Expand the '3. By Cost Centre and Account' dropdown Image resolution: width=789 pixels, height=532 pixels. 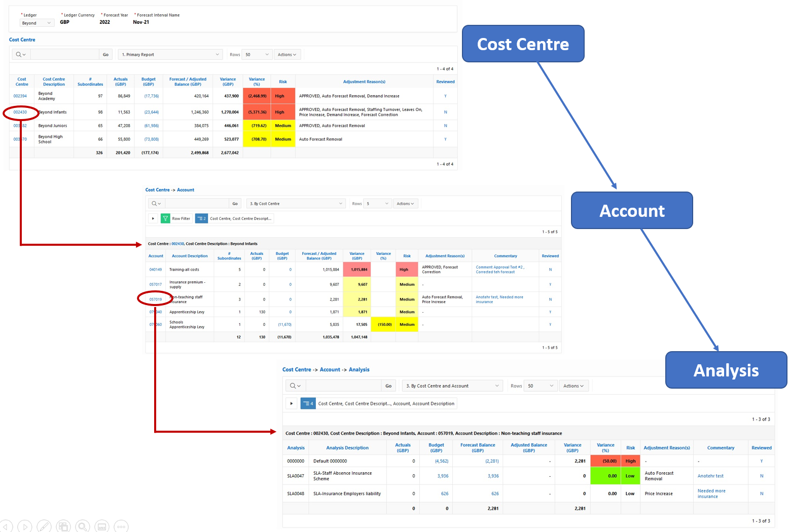452,386
